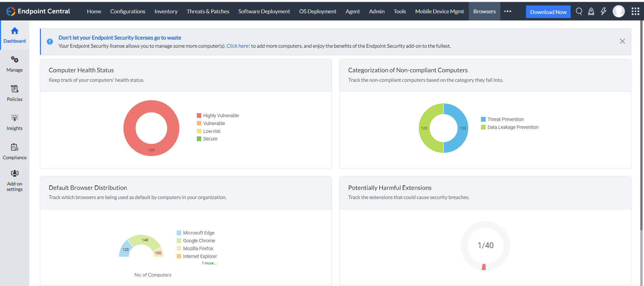644x286 pixels.
Task: Click the search magnifier icon
Action: [579, 12]
